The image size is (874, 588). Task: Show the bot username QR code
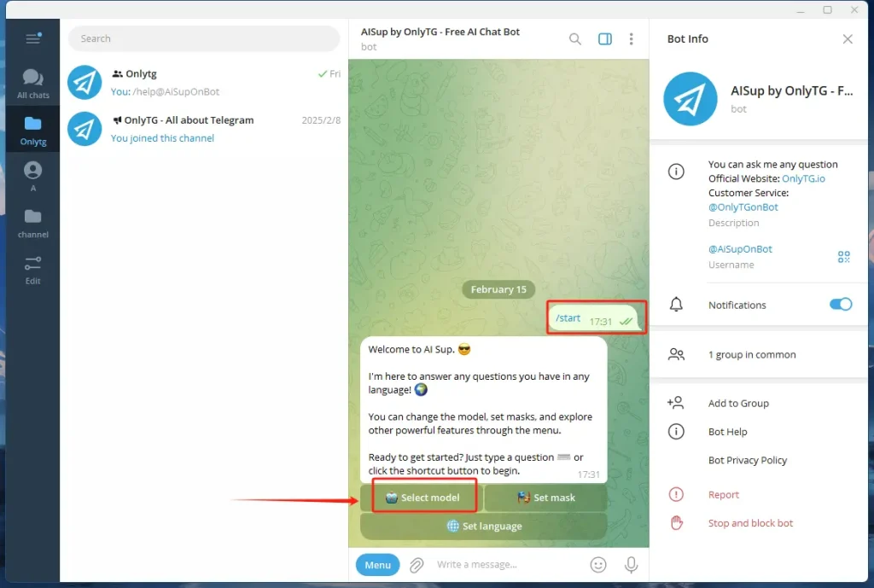[x=843, y=257]
